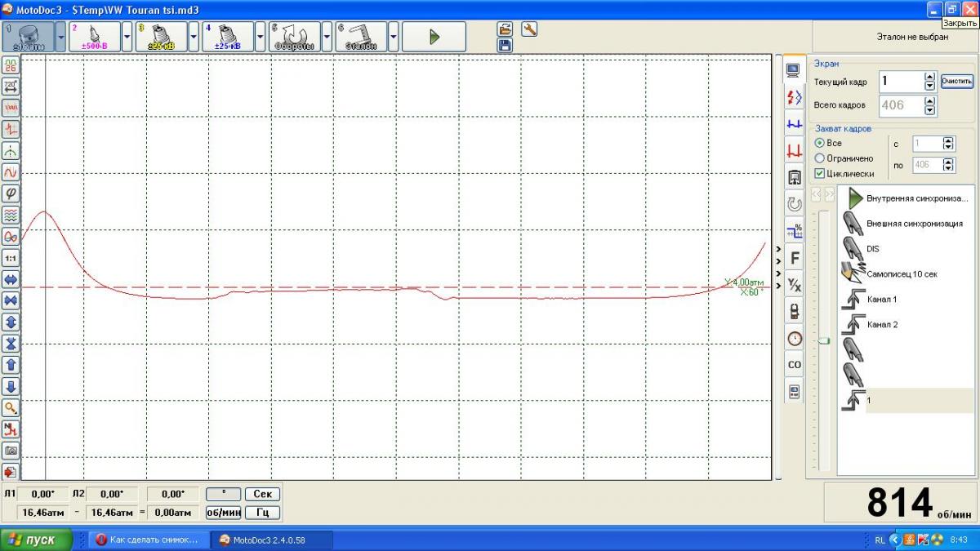Open the CO panel in the sidebar
980x551 pixels.
tap(794, 365)
